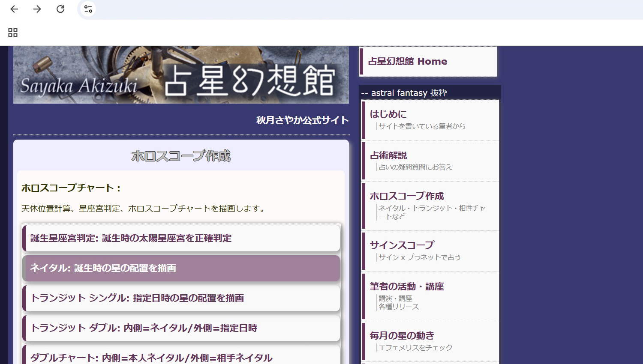This screenshot has width=643, height=364.
Task: Open サインスコープ sidebar menu item
Action: point(430,251)
